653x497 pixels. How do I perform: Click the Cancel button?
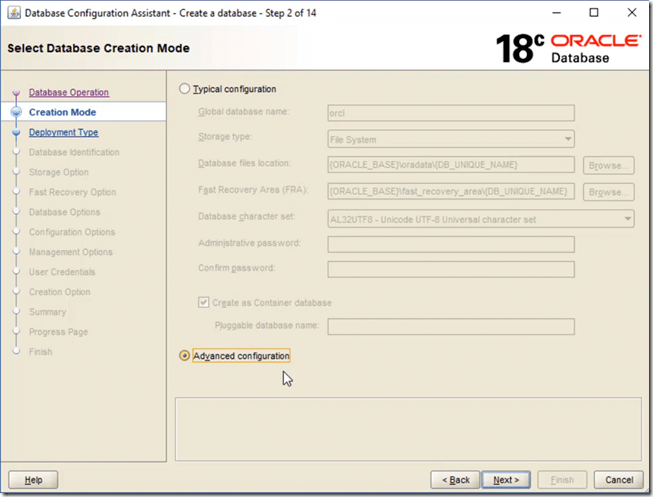(618, 480)
